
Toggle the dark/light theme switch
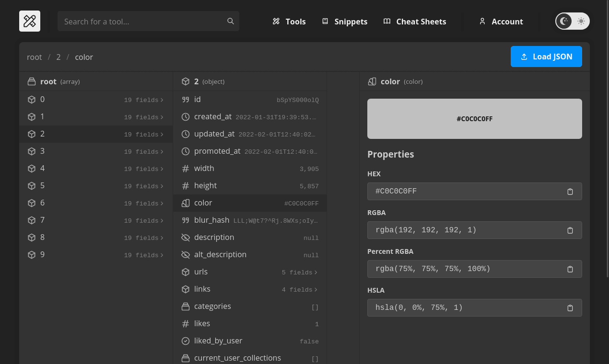click(x=573, y=21)
